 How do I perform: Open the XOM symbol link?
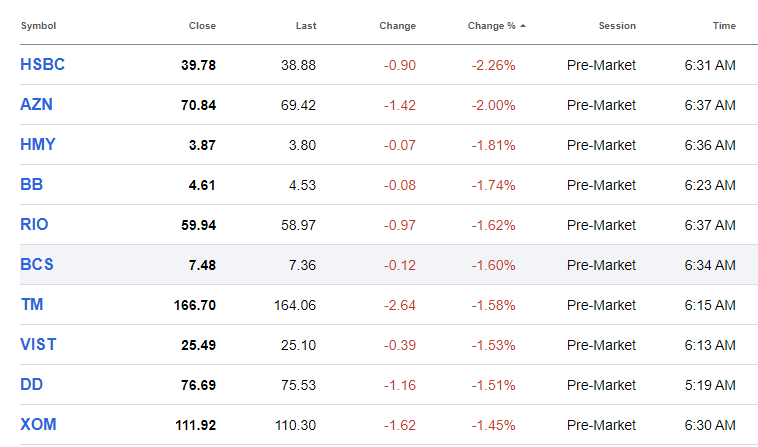click(38, 424)
